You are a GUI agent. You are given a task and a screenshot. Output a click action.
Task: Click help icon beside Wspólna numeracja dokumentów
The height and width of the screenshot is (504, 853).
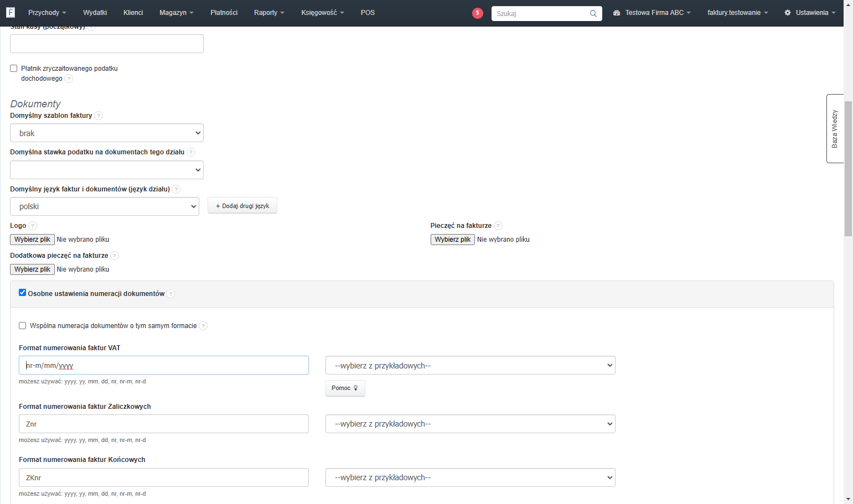pos(203,326)
